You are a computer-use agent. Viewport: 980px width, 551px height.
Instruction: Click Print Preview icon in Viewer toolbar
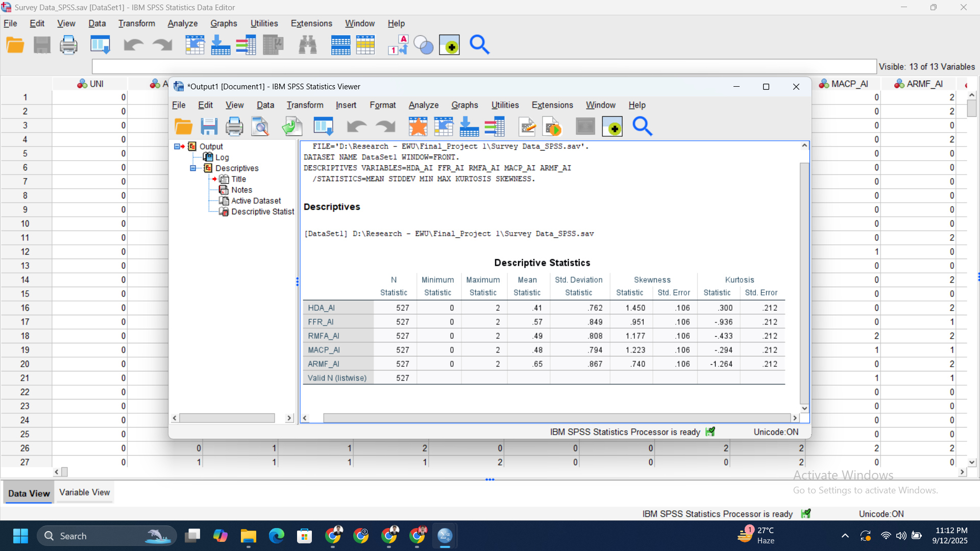260,127
